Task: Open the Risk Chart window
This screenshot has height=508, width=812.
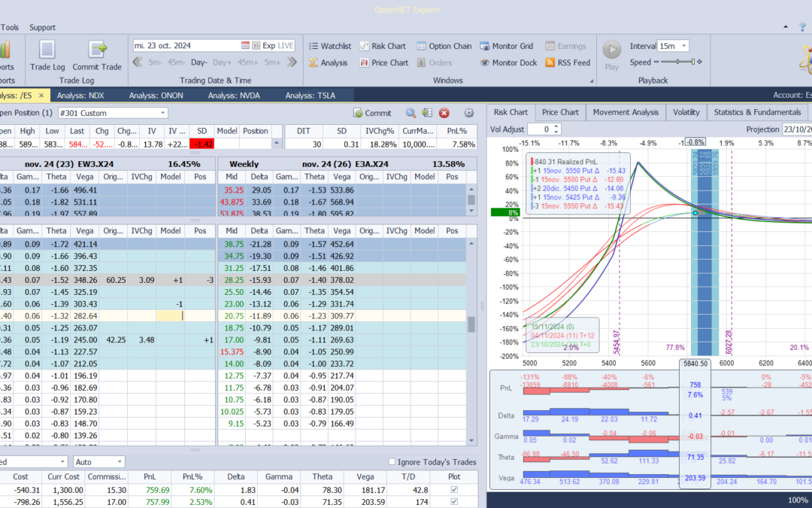Action: pyautogui.click(x=382, y=46)
